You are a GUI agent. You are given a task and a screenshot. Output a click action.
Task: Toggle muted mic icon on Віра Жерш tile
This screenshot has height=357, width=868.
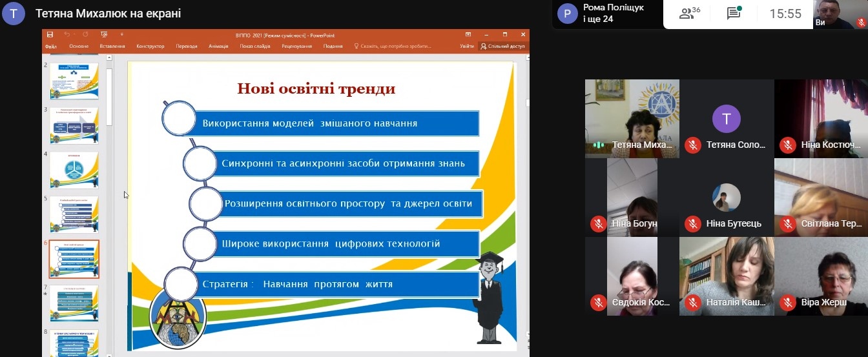point(787,302)
